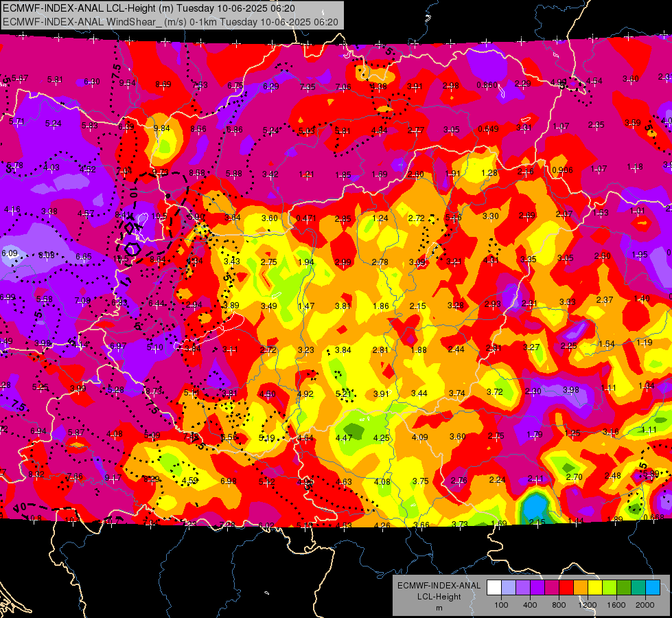672x618 pixels.
Task: Click the wind shear value 4.47
Action: (x=344, y=438)
